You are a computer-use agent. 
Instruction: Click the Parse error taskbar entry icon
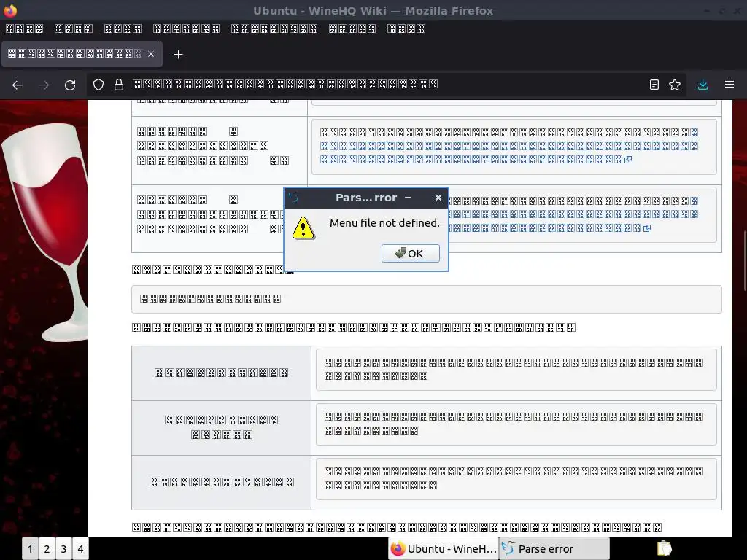(508, 548)
